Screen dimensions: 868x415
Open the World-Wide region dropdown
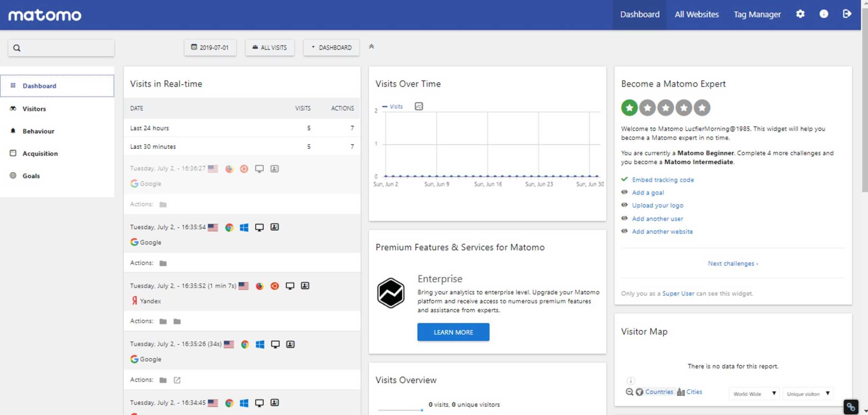[x=754, y=394]
